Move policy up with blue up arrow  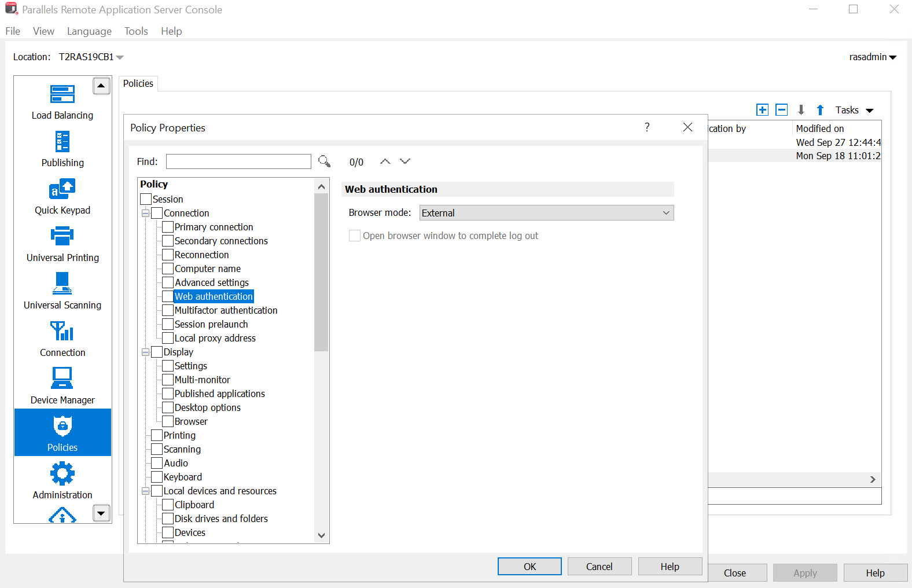pyautogui.click(x=821, y=110)
